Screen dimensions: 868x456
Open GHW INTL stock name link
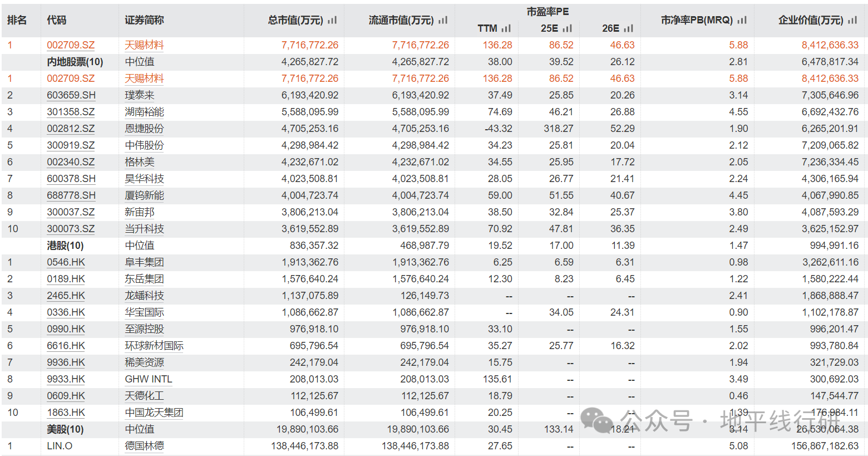pyautogui.click(x=148, y=379)
